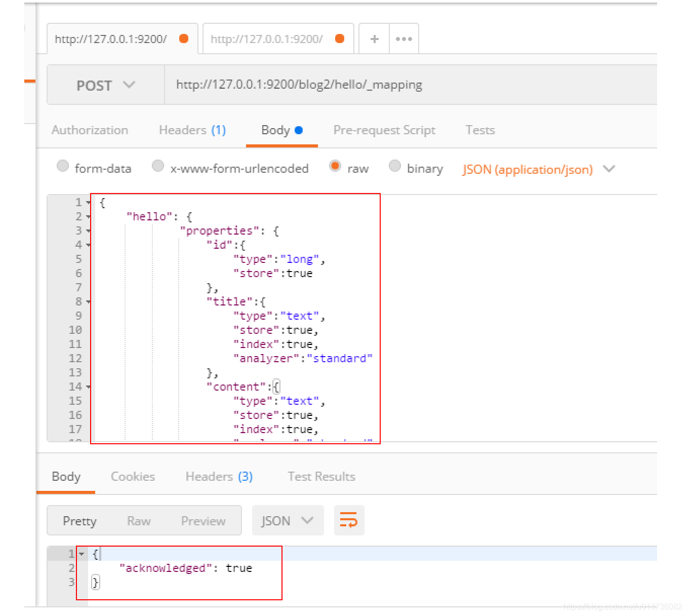
Task: Open a new request tab with plus
Action: [x=374, y=39]
